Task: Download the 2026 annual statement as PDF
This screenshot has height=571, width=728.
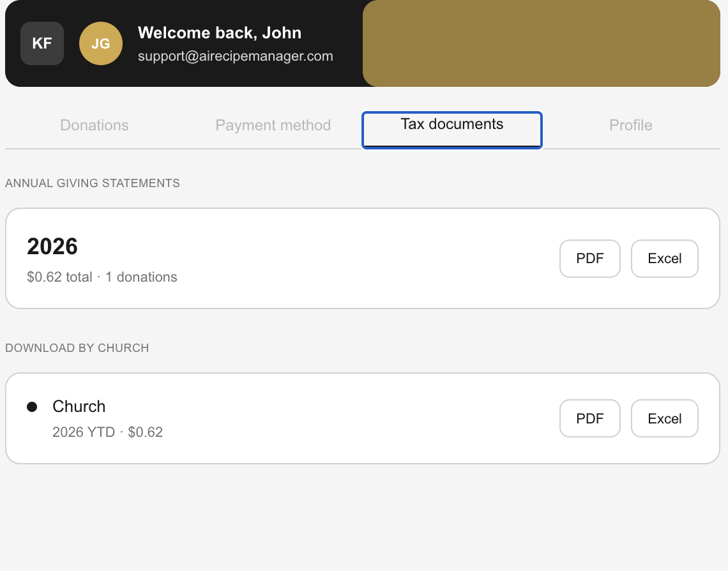Action: tap(590, 259)
